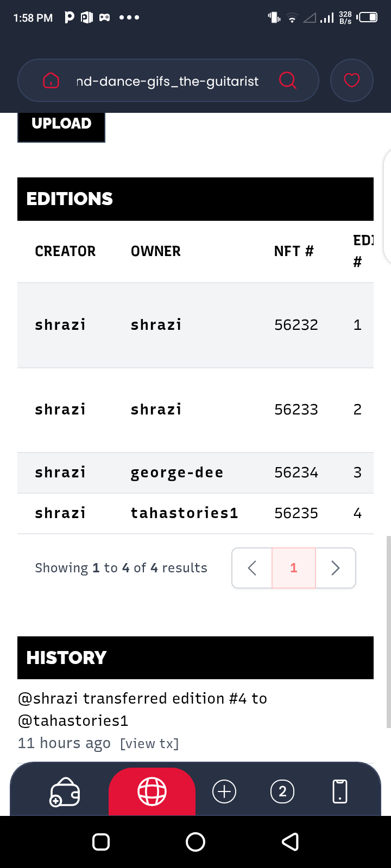Select the red globe browser icon
The height and width of the screenshot is (868, 391).
[x=152, y=792]
